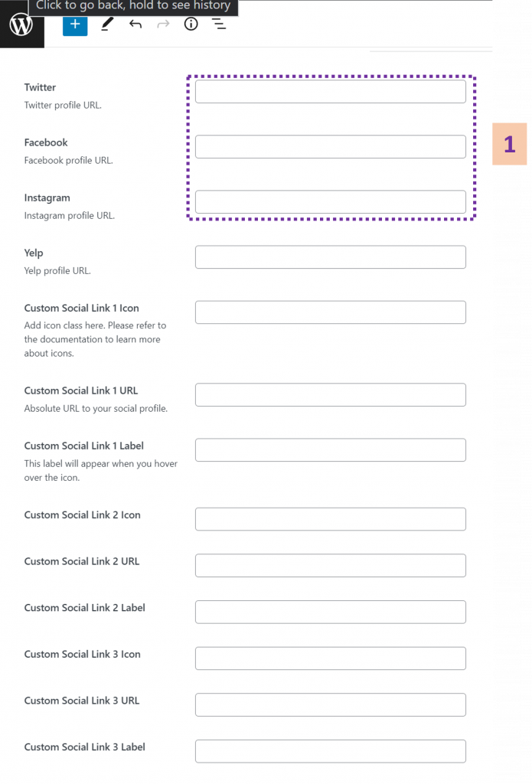Click the redo arrow icon
Viewport: 532px width, 784px height.
(x=163, y=24)
